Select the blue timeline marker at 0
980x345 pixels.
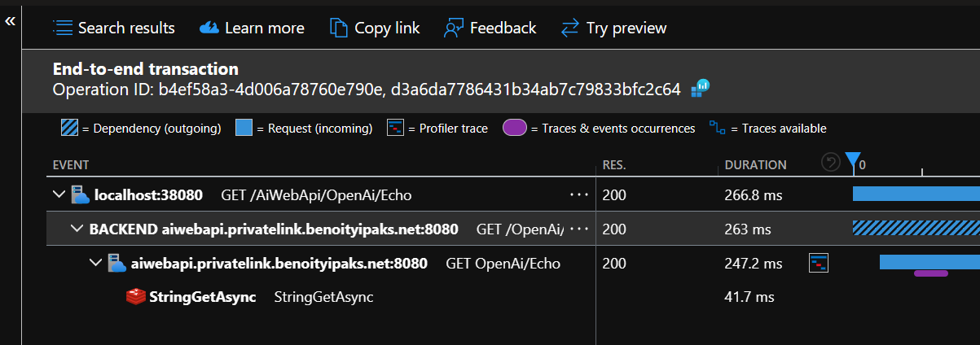point(852,161)
